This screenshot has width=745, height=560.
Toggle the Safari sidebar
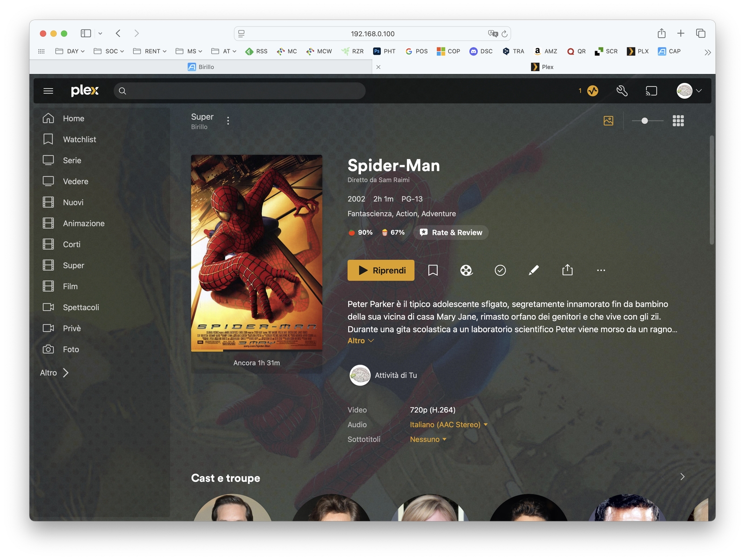[86, 33]
